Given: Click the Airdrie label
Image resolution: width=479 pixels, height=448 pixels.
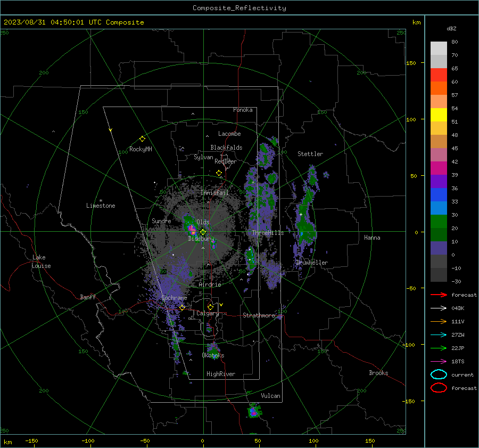Looking at the screenshot, I should (x=210, y=284).
